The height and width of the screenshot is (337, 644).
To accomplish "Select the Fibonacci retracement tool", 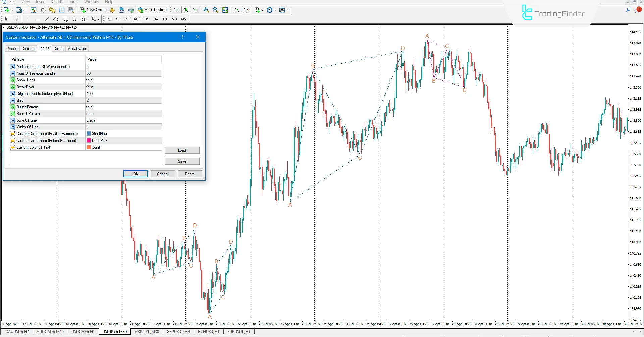I will 65,19.
